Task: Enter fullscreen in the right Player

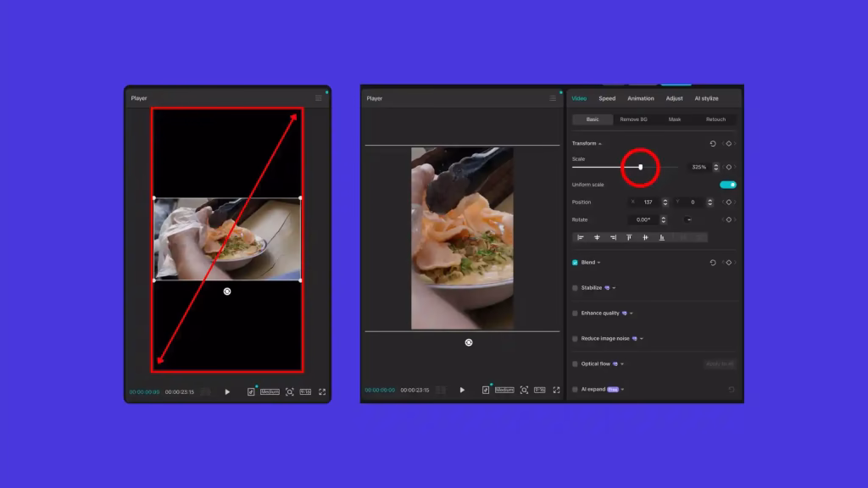Action: tap(557, 390)
